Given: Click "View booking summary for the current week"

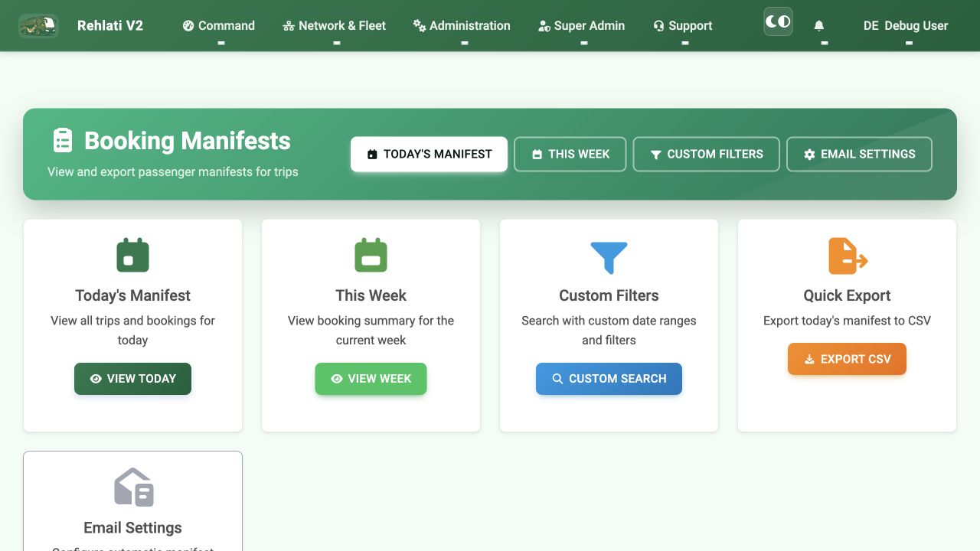Looking at the screenshot, I should point(371,331).
